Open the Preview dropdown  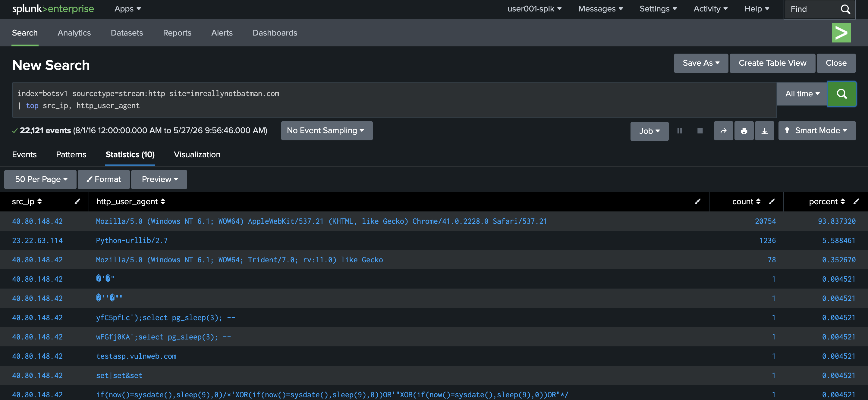(x=159, y=179)
